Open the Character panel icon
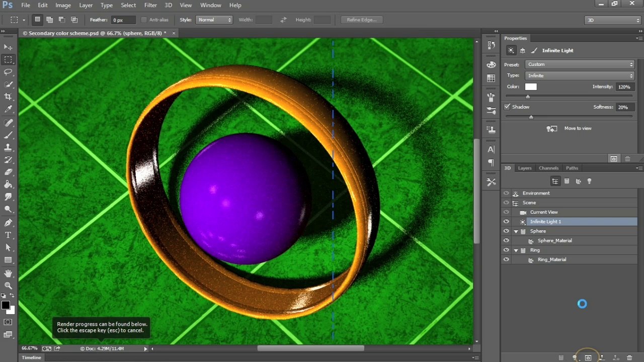644x362 pixels. (491, 149)
